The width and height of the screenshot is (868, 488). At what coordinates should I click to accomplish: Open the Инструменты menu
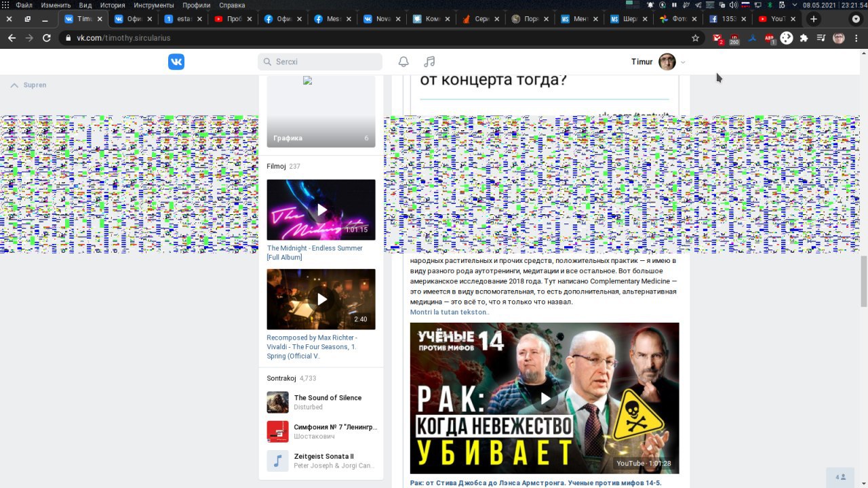click(x=154, y=5)
